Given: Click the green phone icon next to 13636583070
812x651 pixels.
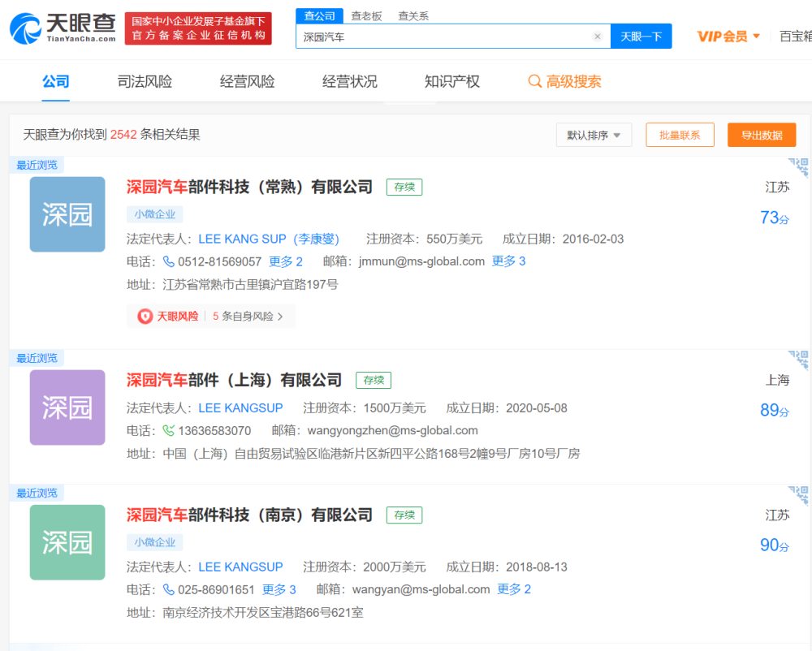Looking at the screenshot, I should click(168, 430).
